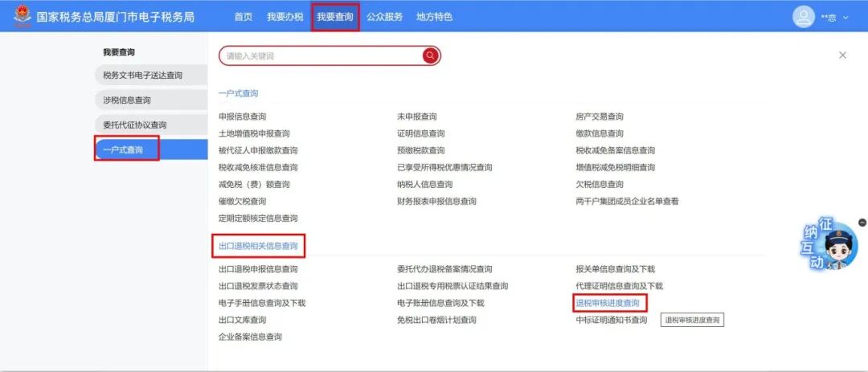868x372 pixels.
Task: Open 房产交易查询 link
Action: (600, 117)
